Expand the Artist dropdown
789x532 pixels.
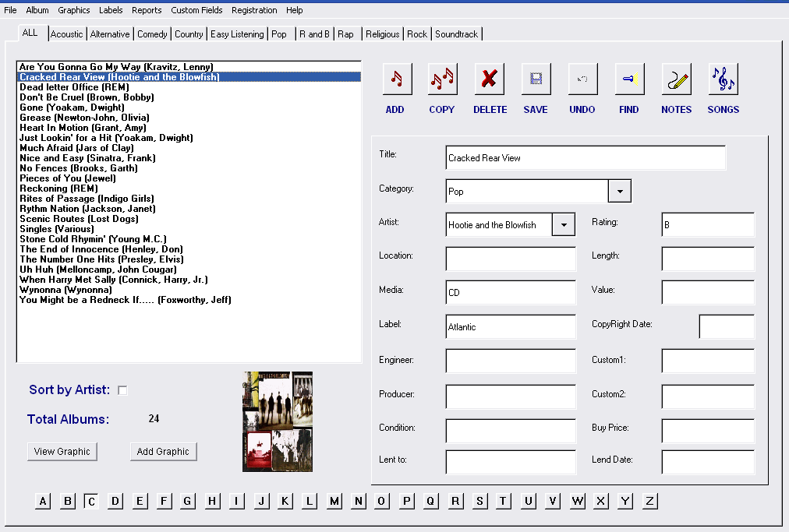(564, 224)
